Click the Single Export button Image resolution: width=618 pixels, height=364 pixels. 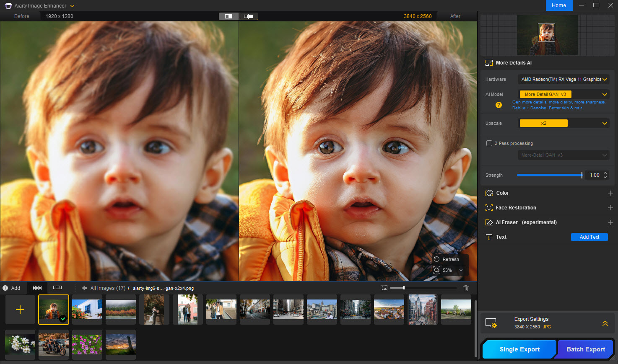(x=519, y=349)
